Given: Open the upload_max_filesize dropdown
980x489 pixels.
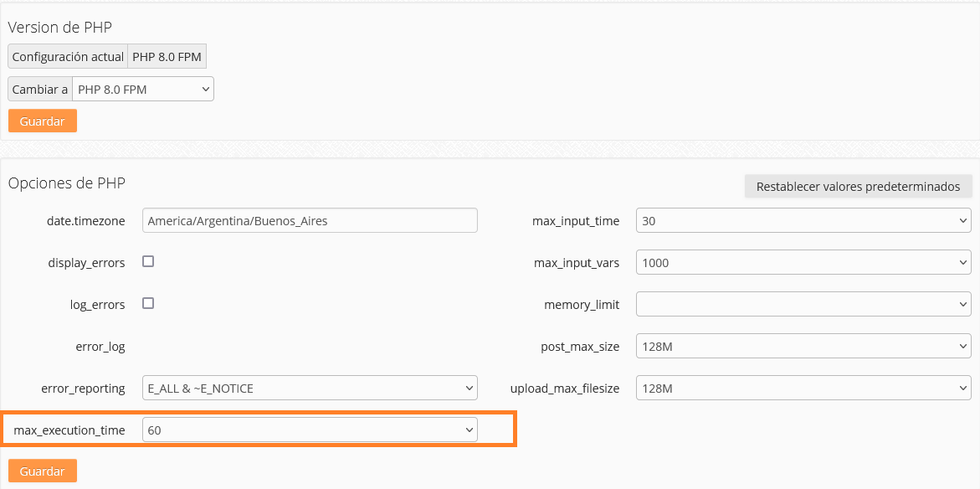Looking at the screenshot, I should (803, 389).
